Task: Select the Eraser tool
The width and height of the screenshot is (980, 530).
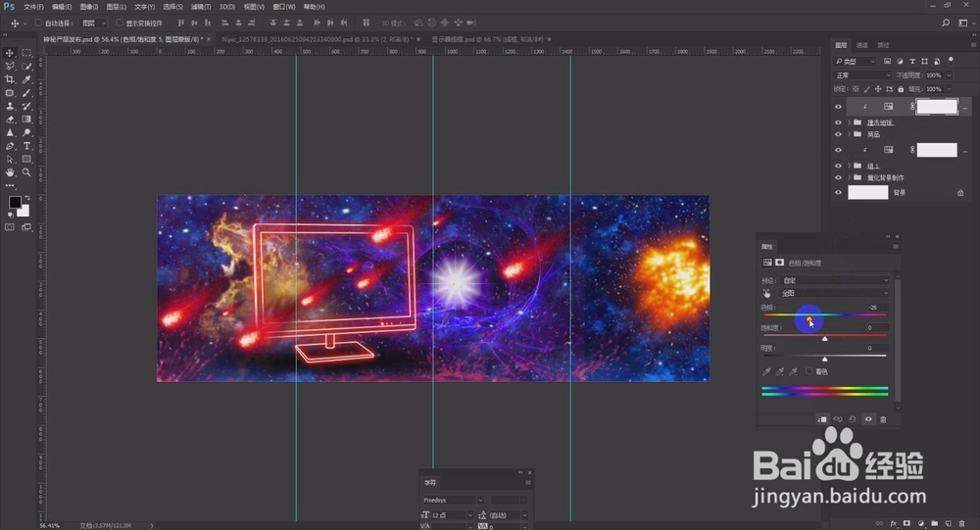Action: pyautogui.click(x=10, y=120)
